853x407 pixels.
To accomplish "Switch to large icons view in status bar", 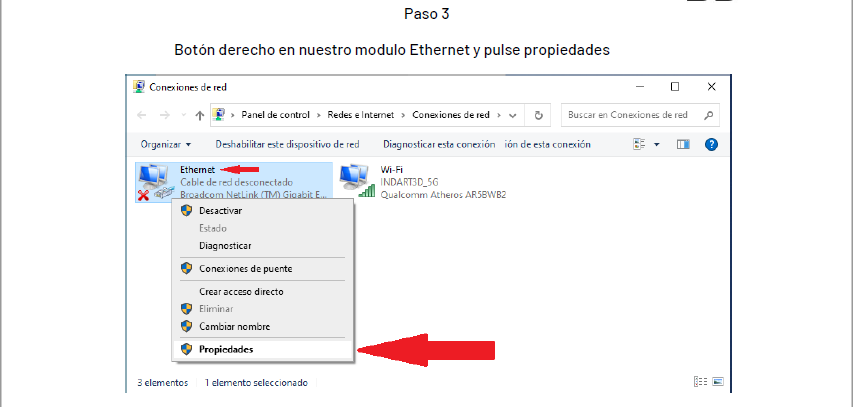I will [x=718, y=382].
